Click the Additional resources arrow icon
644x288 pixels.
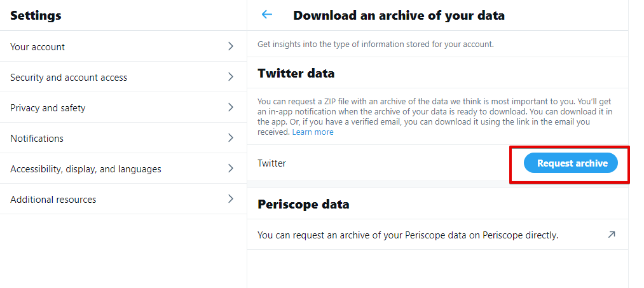(x=231, y=199)
